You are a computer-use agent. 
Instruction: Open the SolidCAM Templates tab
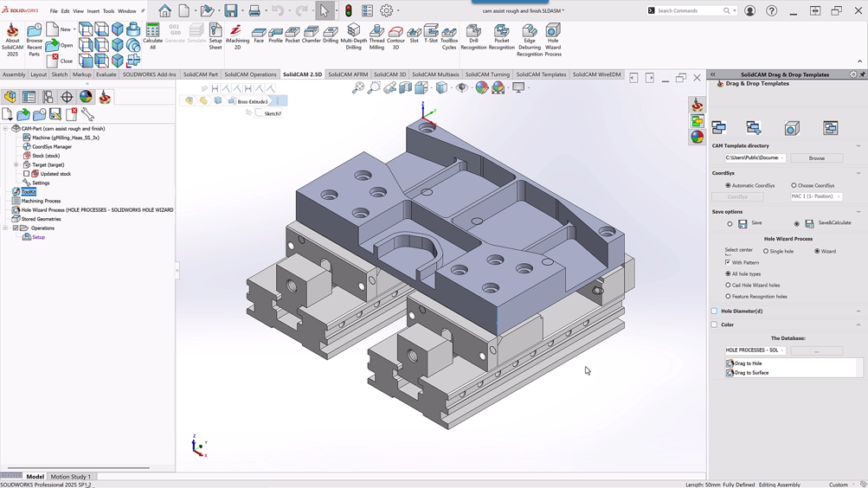click(x=541, y=74)
